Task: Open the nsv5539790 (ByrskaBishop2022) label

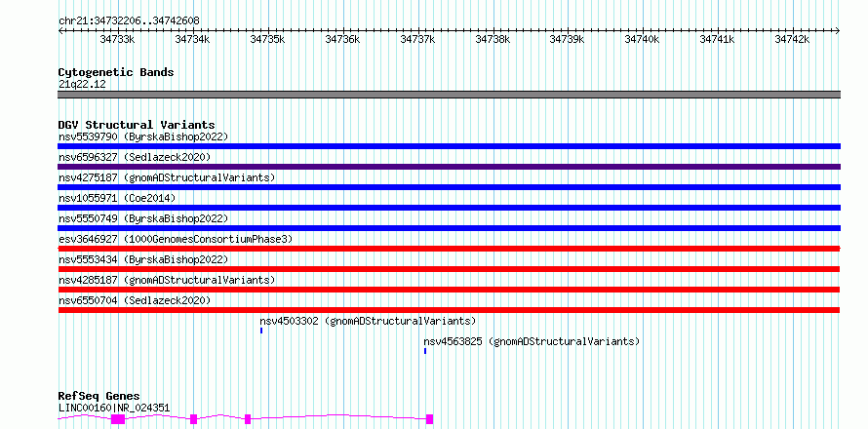Action: click(143, 136)
